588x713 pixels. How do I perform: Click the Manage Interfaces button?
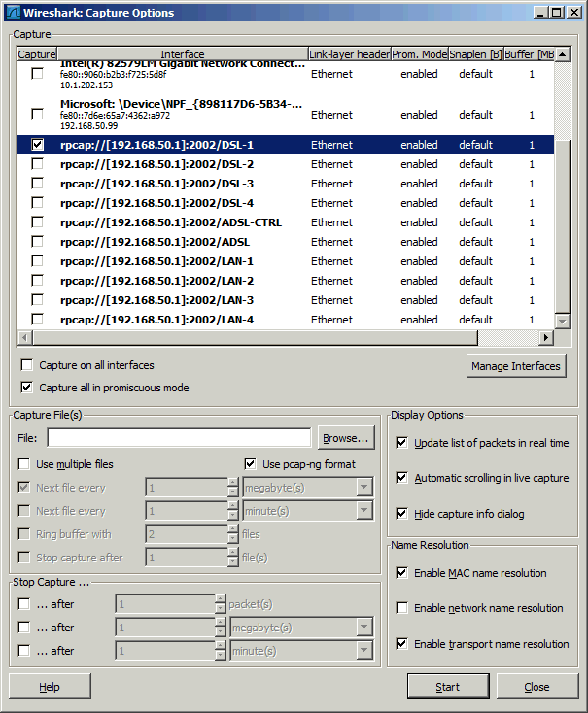515,366
